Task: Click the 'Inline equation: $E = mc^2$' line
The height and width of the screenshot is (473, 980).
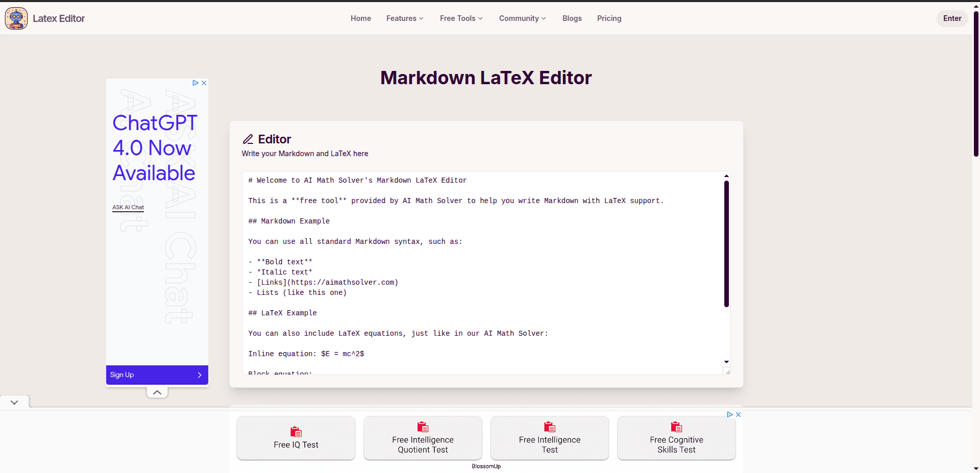Action: coord(306,354)
